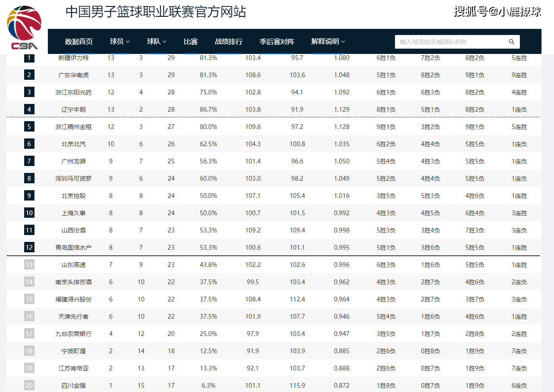Click 60.0% win rate of 深圳马可波罗
The width and height of the screenshot is (554, 392).
pyautogui.click(x=208, y=179)
